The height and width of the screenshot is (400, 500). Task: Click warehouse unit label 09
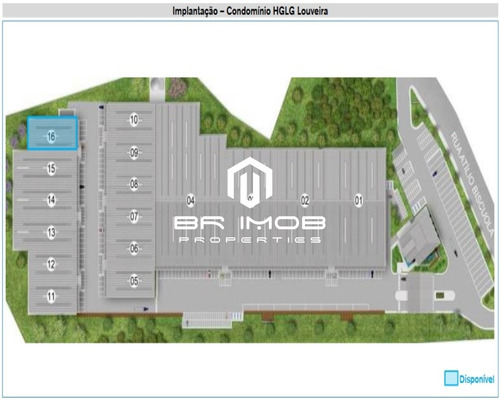[x=134, y=153]
